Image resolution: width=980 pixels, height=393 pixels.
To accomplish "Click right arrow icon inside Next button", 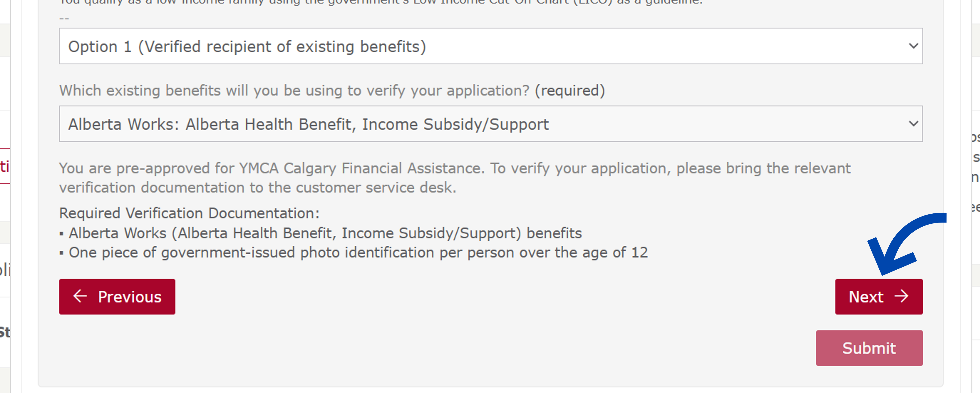I will point(902,296).
